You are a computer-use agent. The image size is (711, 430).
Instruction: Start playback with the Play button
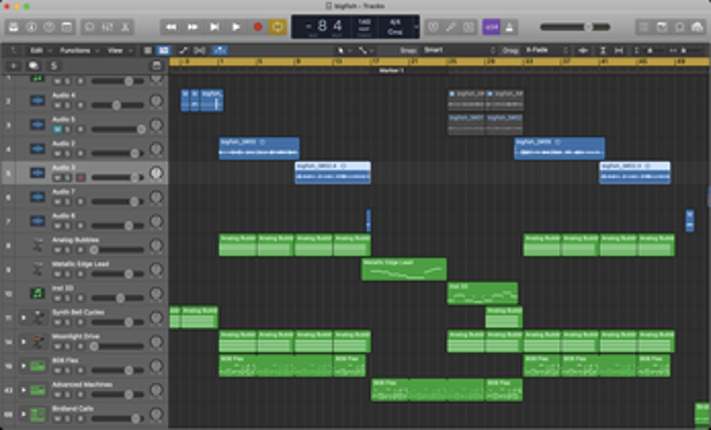pos(236,27)
